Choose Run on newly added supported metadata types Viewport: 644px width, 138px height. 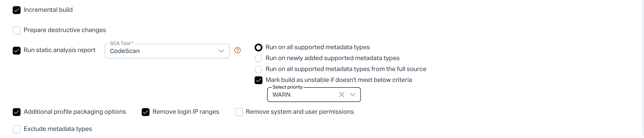[x=258, y=58]
